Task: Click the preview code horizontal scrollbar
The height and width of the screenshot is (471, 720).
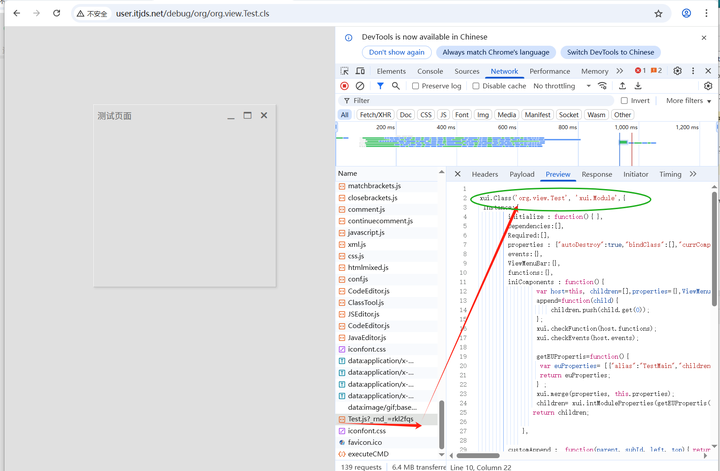Action: 478,455
